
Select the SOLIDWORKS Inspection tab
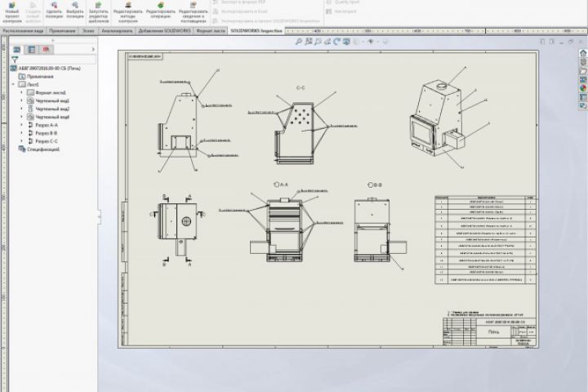(x=256, y=31)
